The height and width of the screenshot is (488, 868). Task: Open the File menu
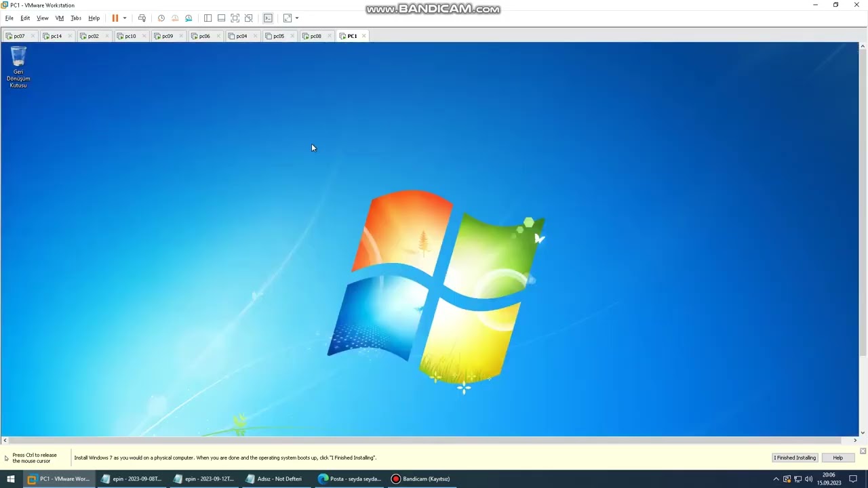(9, 18)
